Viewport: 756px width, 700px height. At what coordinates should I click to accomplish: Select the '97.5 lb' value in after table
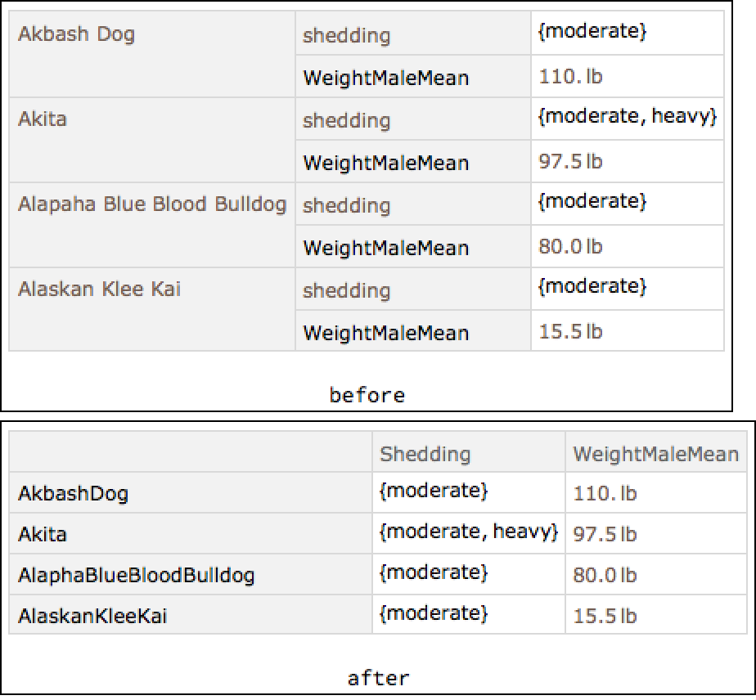pos(605,534)
